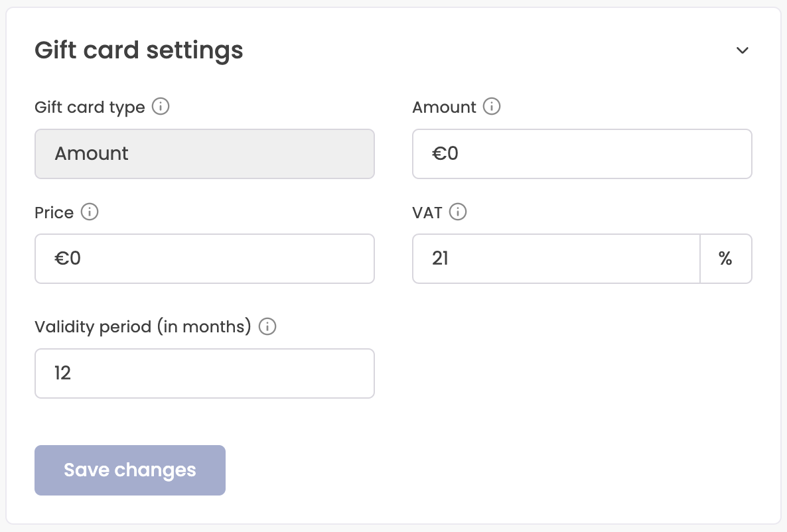Click the disabled Amount type field

tap(204, 153)
